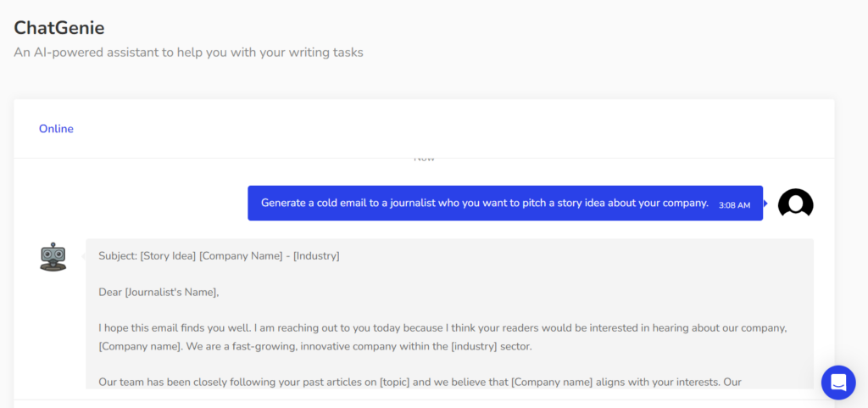Select the blue cold email prompt bubble

(483, 204)
